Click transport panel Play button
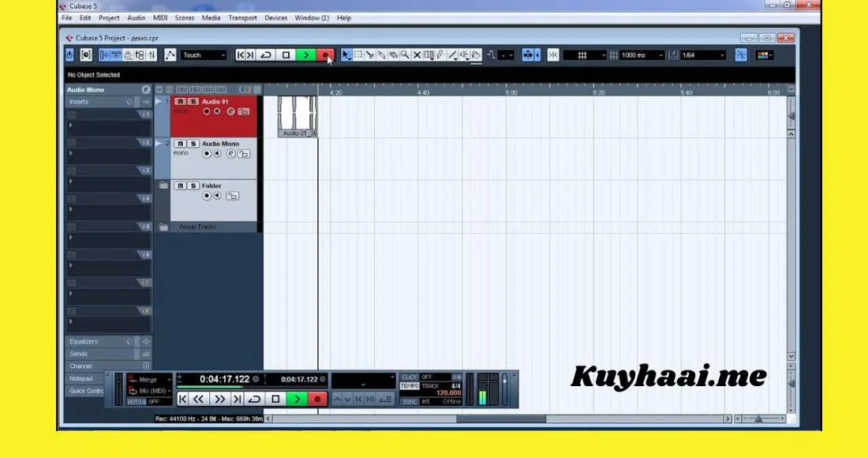Viewport: 868px width, 458px height. 297,399
